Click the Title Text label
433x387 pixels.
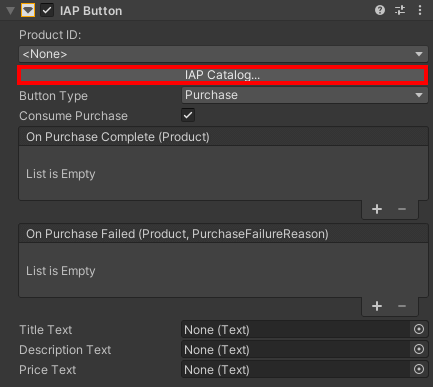click(x=46, y=330)
